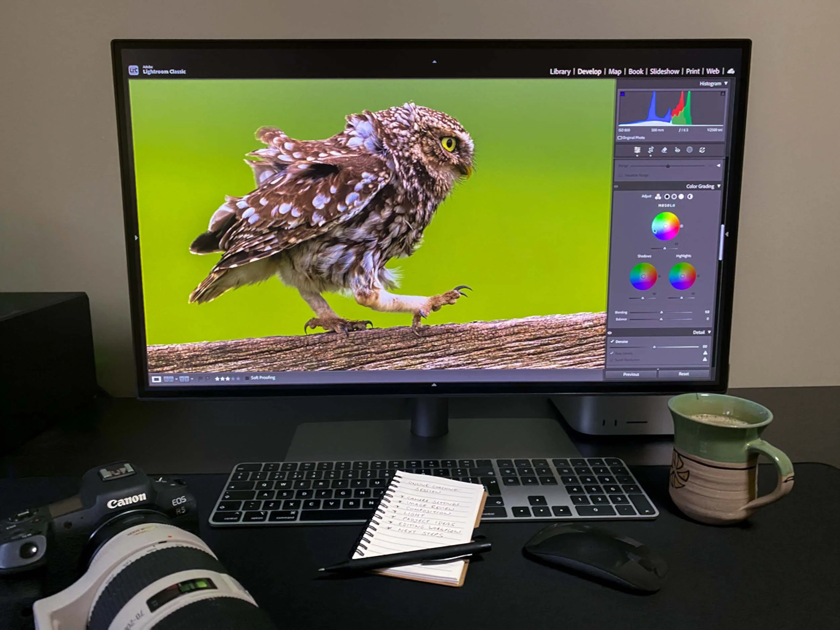This screenshot has width=840, height=630.
Task: Select the Red Eye correction tool
Action: coord(677,150)
